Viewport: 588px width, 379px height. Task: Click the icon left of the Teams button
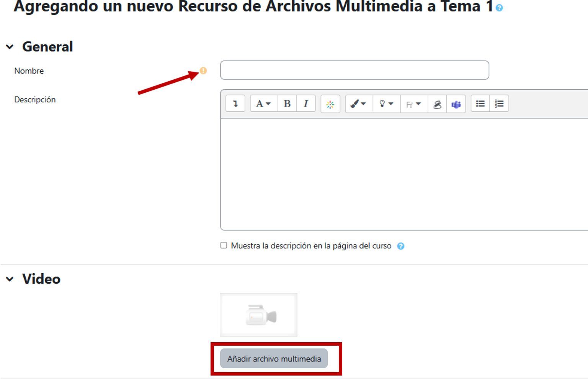pos(437,104)
